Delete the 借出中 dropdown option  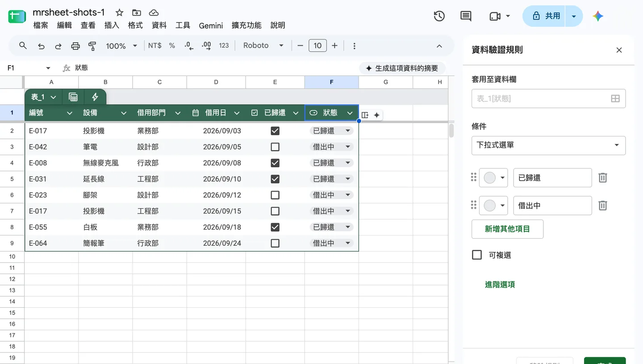pos(603,205)
